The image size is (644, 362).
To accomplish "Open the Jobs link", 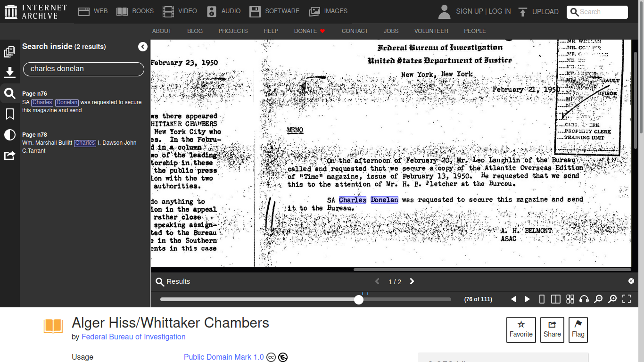I will (x=391, y=31).
